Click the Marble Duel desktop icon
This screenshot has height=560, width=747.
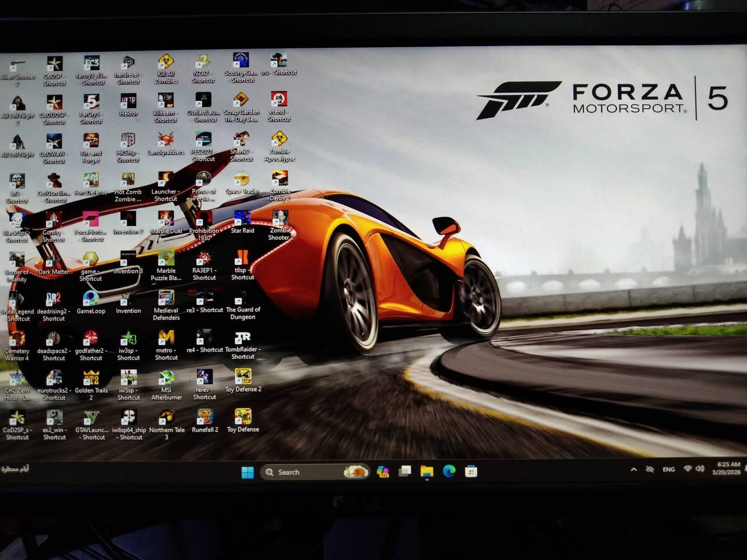(x=166, y=220)
